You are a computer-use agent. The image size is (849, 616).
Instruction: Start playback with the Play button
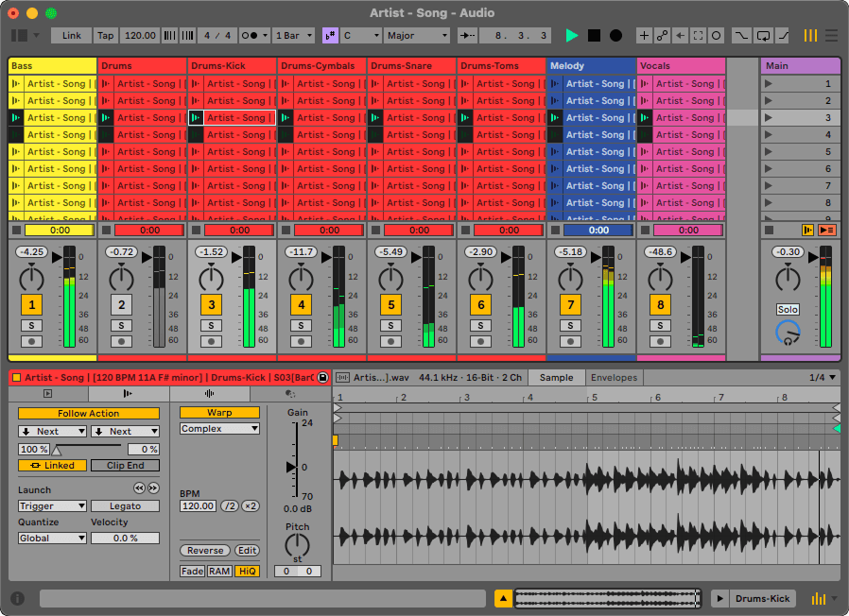(571, 35)
